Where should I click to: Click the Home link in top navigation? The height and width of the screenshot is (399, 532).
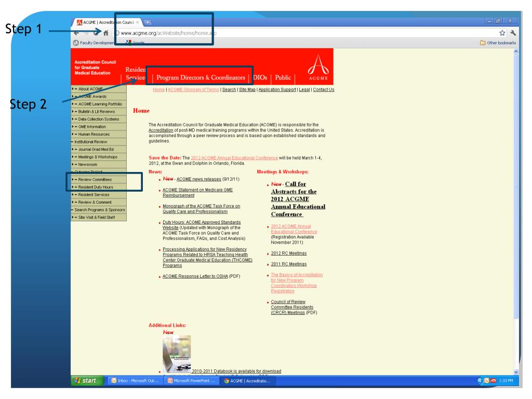coord(158,89)
